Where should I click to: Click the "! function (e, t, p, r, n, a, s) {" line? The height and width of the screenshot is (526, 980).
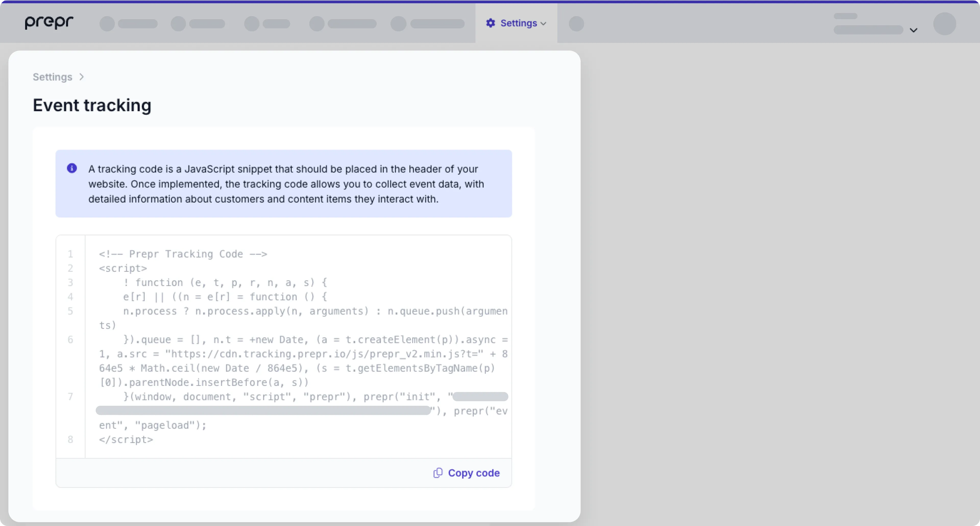pyautogui.click(x=225, y=282)
